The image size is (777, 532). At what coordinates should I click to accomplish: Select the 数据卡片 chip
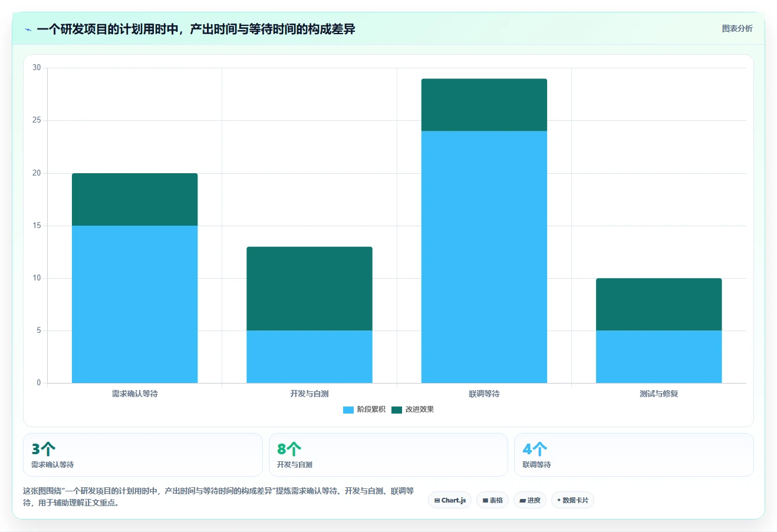click(x=572, y=500)
